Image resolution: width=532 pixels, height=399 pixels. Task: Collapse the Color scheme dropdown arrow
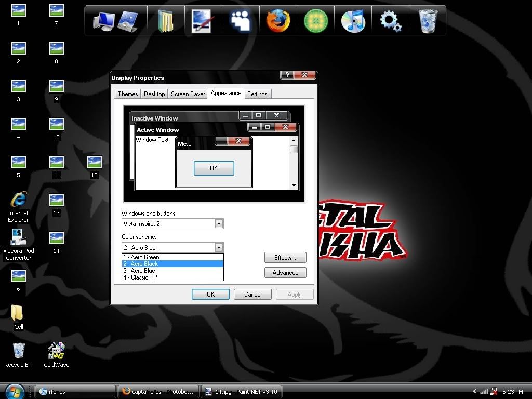pyautogui.click(x=219, y=247)
